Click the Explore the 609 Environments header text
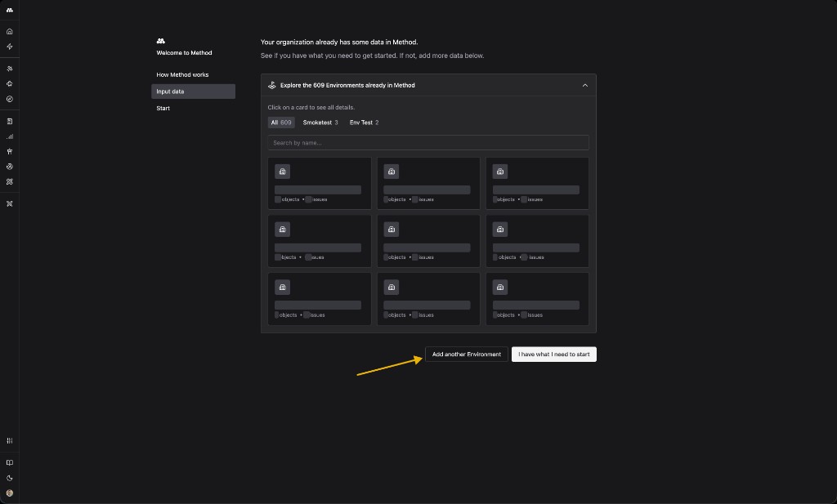The width and height of the screenshot is (837, 504). (347, 85)
